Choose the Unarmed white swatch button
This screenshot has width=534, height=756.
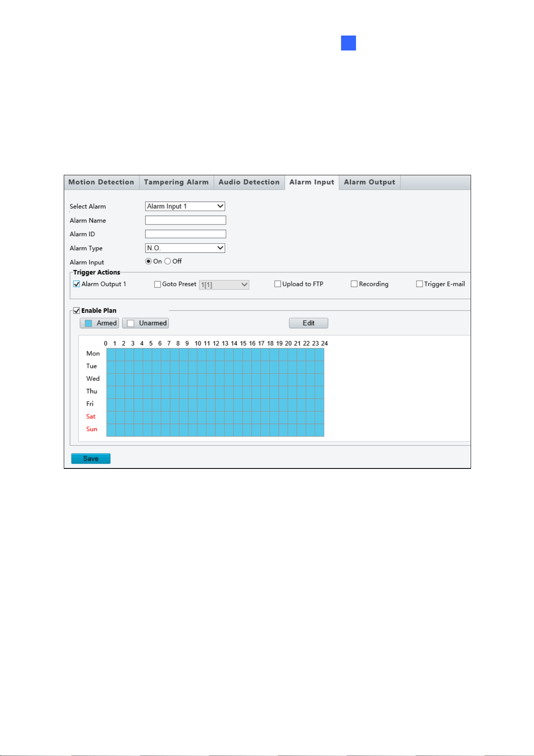coord(145,323)
